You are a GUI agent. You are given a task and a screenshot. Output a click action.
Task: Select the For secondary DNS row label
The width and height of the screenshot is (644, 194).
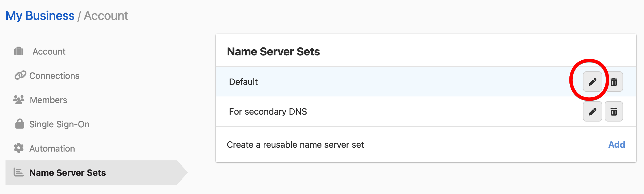(x=268, y=112)
